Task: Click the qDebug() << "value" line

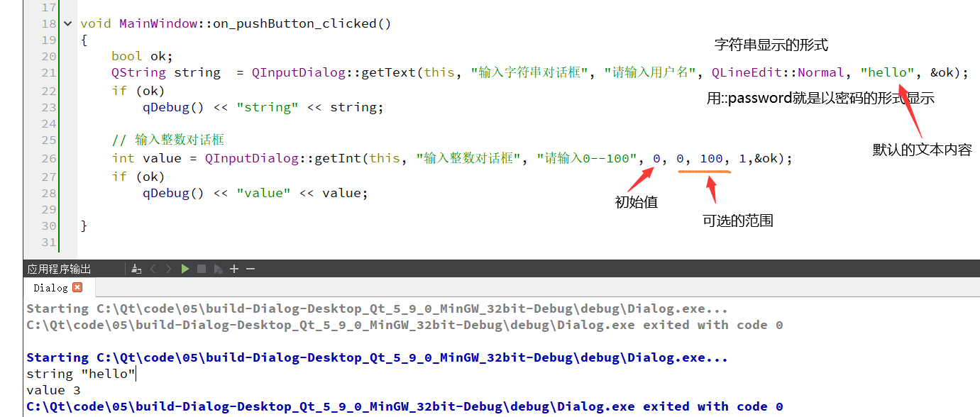Action: [255, 193]
